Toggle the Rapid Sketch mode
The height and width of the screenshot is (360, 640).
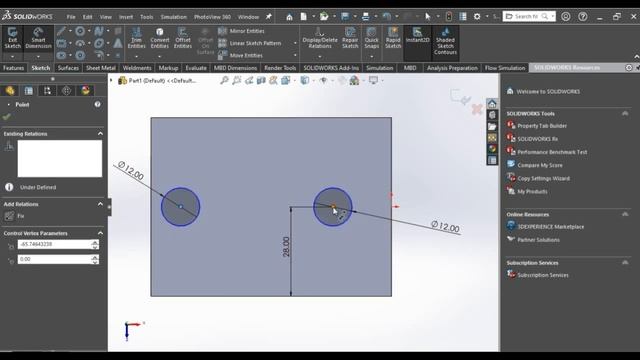click(x=393, y=38)
